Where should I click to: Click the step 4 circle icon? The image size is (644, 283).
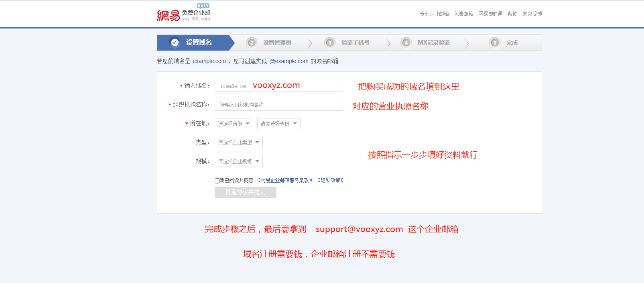(406, 43)
